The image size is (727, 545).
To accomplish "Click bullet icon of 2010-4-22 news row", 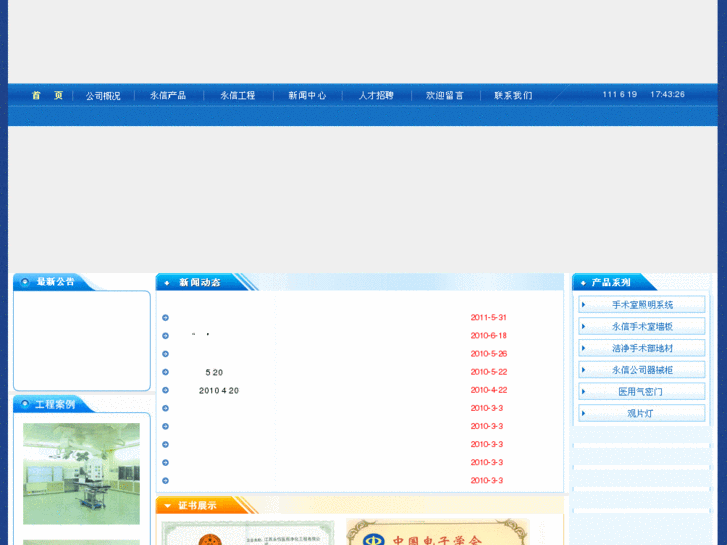I will (166, 390).
